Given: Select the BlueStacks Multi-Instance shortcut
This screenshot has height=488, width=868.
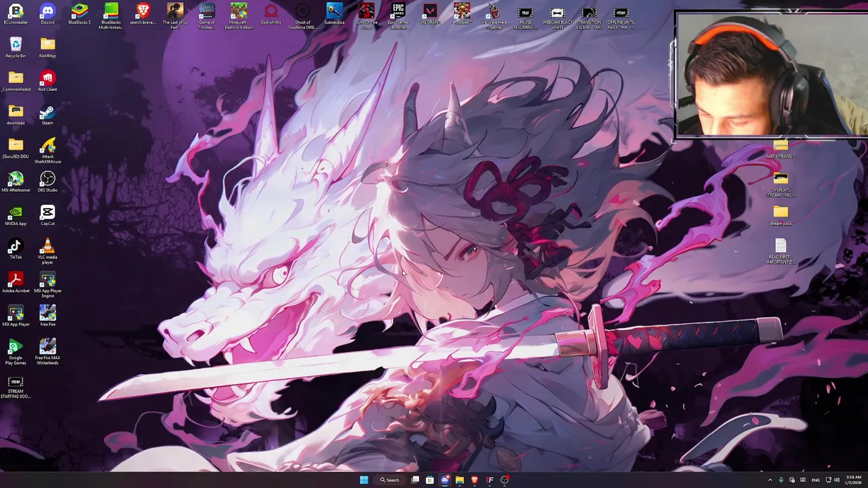Looking at the screenshot, I should pos(111,16).
